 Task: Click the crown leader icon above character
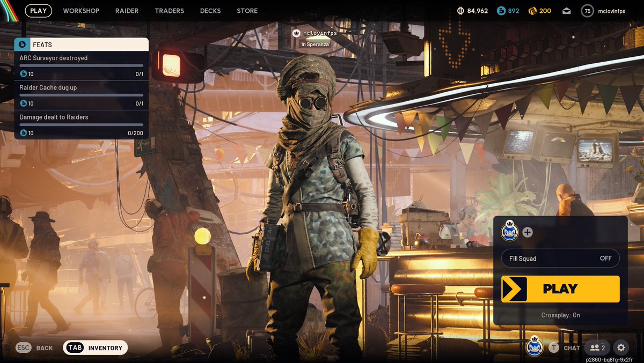[296, 33]
